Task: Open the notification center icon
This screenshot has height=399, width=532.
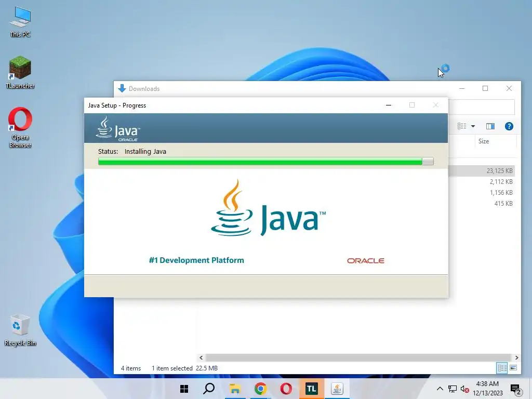Action: tap(516, 389)
